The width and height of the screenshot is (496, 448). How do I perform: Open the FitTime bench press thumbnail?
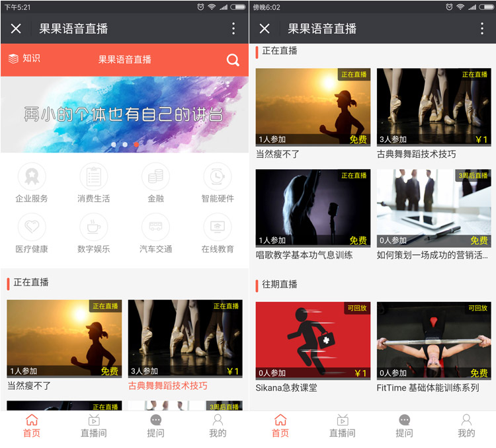coord(434,340)
